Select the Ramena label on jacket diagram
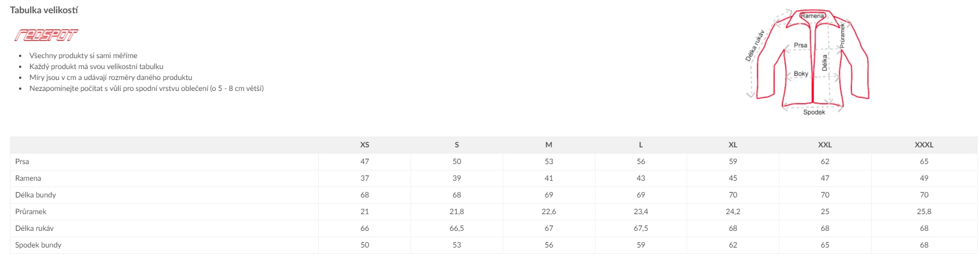This screenshot has height=274, width=980. tap(812, 16)
